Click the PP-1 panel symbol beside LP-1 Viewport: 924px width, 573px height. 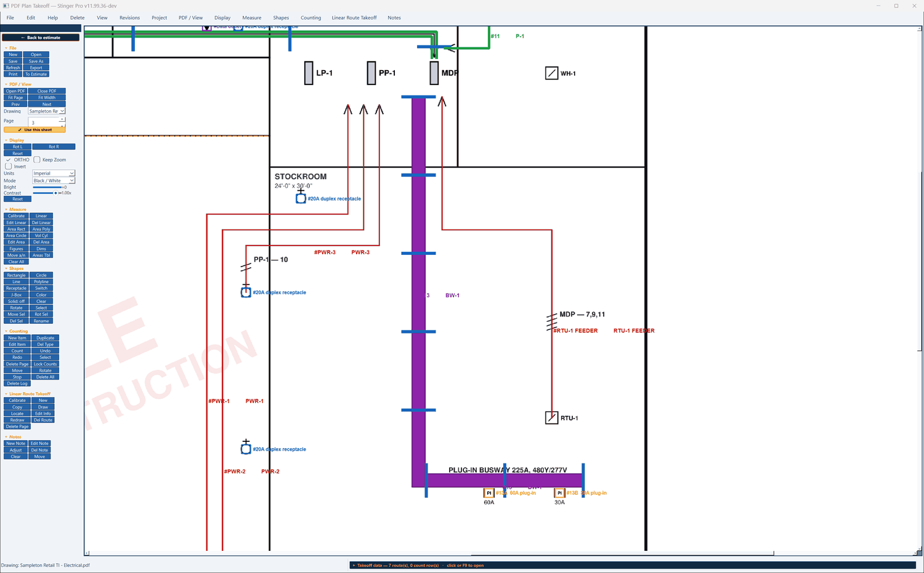point(371,73)
